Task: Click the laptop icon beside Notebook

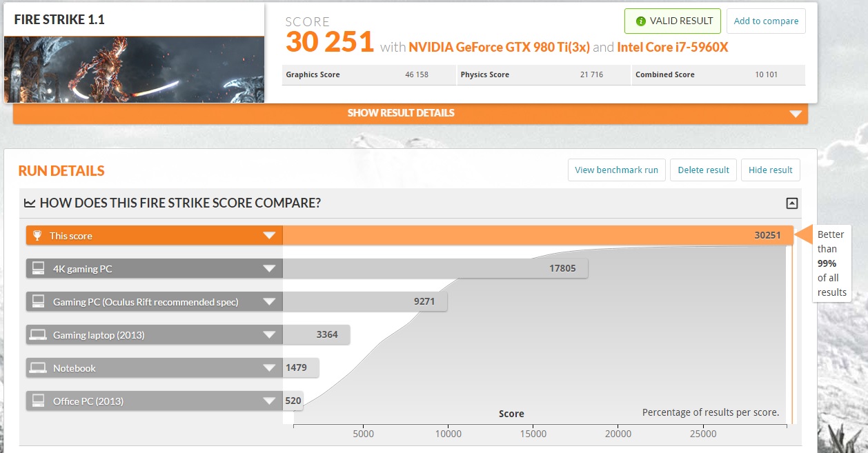Action: 39,368
